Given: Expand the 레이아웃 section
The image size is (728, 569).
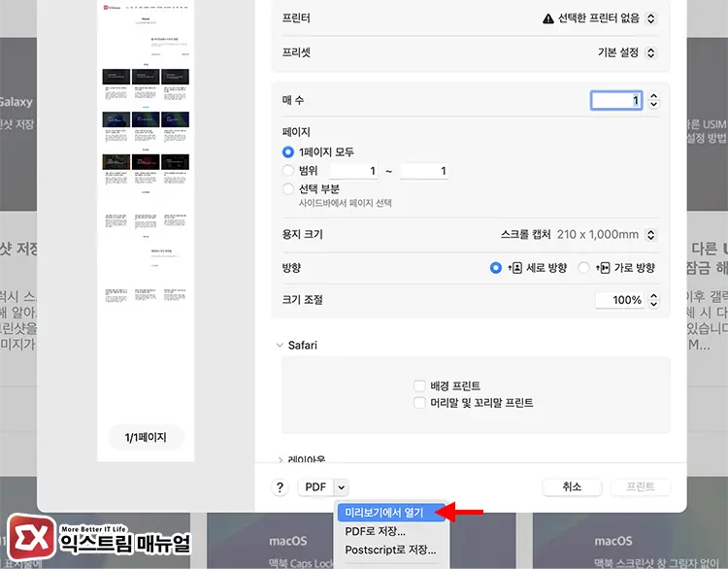Looking at the screenshot, I should pos(280,460).
